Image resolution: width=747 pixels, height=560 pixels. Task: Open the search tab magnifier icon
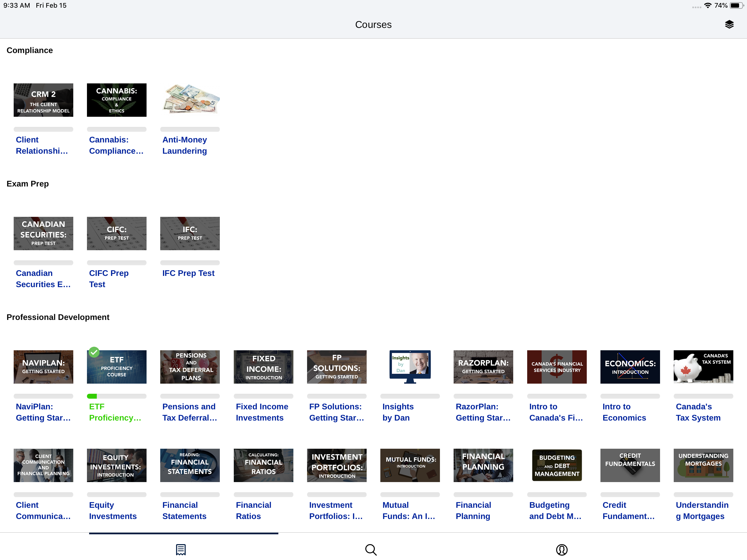(x=371, y=550)
